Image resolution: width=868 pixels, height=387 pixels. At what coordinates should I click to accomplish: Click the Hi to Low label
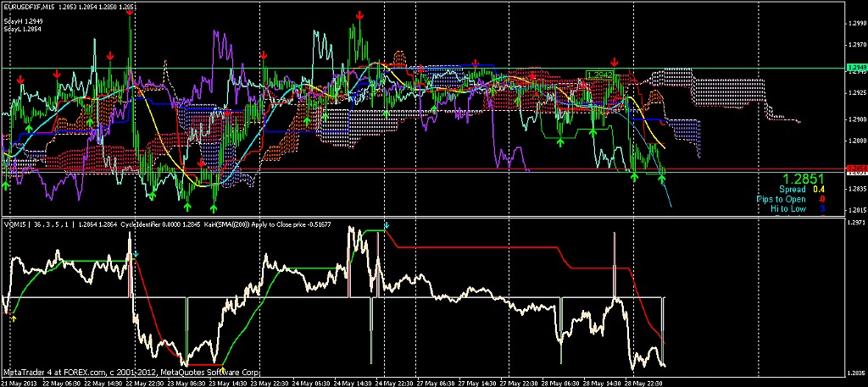point(787,208)
